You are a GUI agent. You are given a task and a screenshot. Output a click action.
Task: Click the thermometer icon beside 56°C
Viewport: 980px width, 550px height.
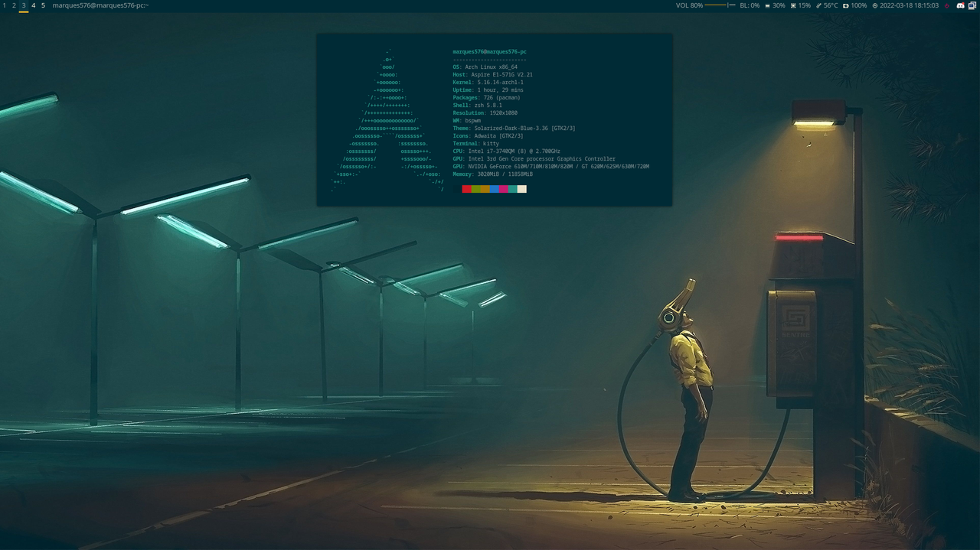pyautogui.click(x=818, y=5)
